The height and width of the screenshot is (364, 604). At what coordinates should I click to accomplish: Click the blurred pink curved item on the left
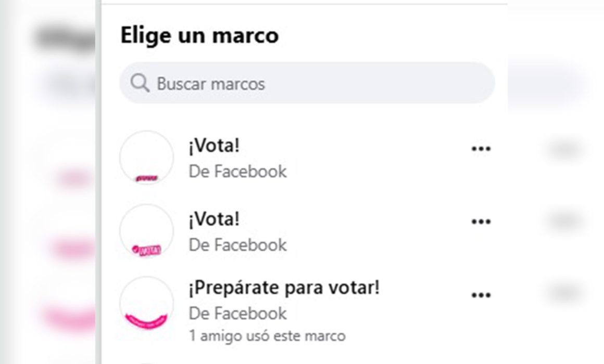pos(69,318)
